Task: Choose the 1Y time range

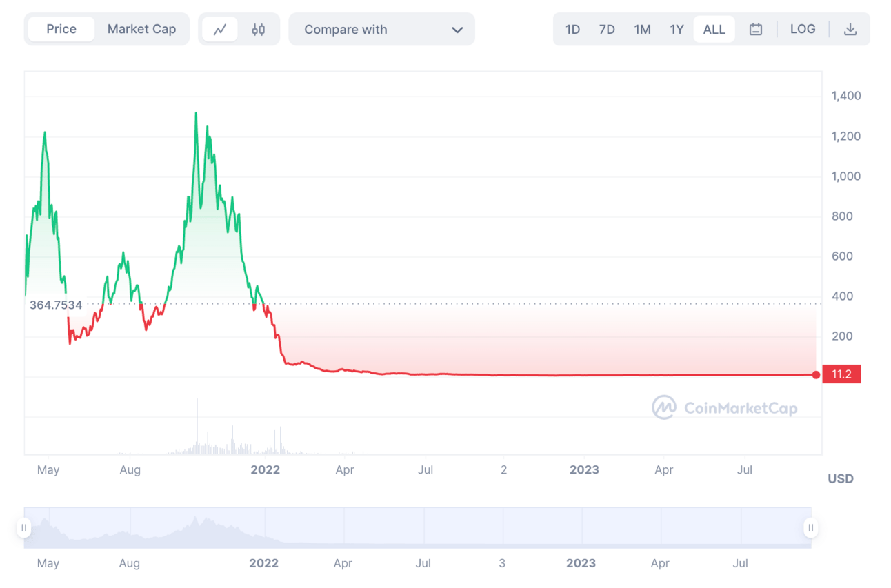Action: pos(677,30)
